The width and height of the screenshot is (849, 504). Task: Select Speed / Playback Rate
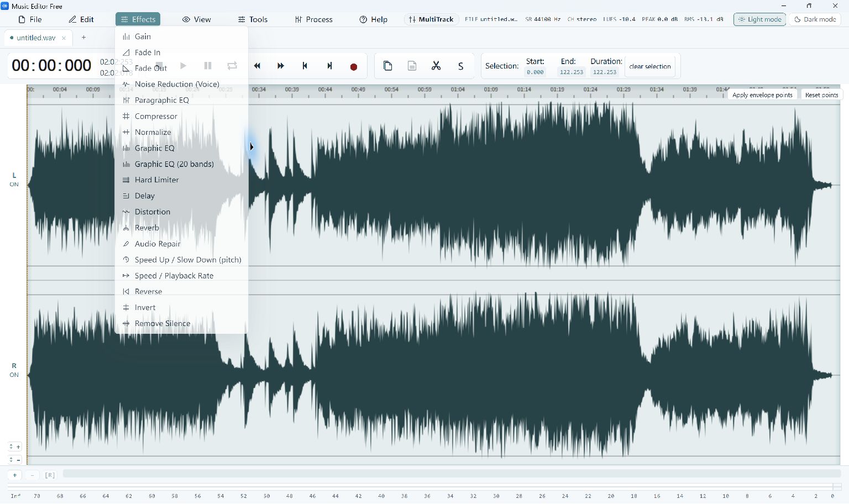181,276
